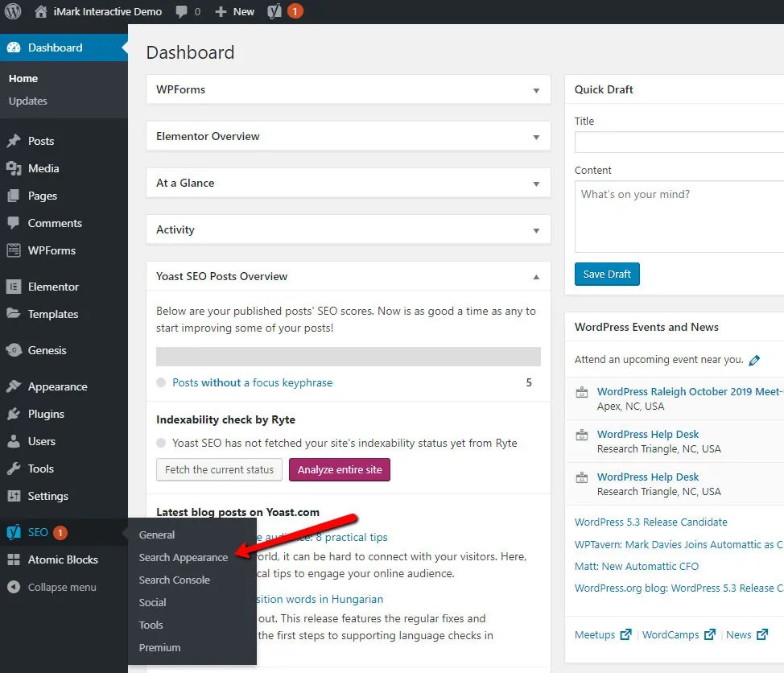This screenshot has height=673, width=784.
Task: Open the Yoast SEO admin bar icon
Action: point(274,11)
